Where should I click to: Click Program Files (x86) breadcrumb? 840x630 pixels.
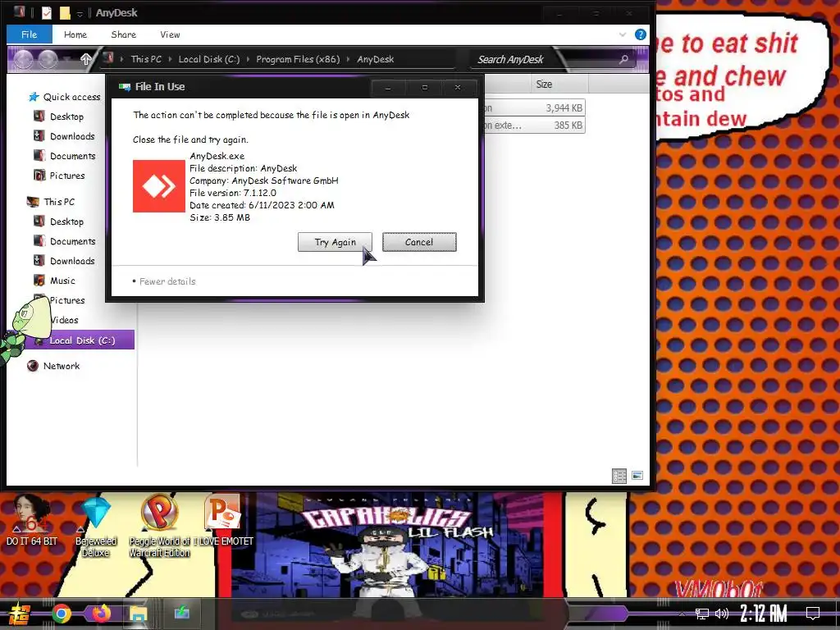(x=298, y=59)
